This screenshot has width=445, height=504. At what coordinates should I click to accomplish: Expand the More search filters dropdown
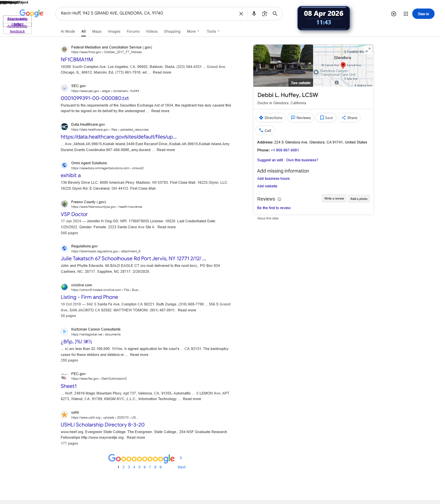tap(193, 31)
